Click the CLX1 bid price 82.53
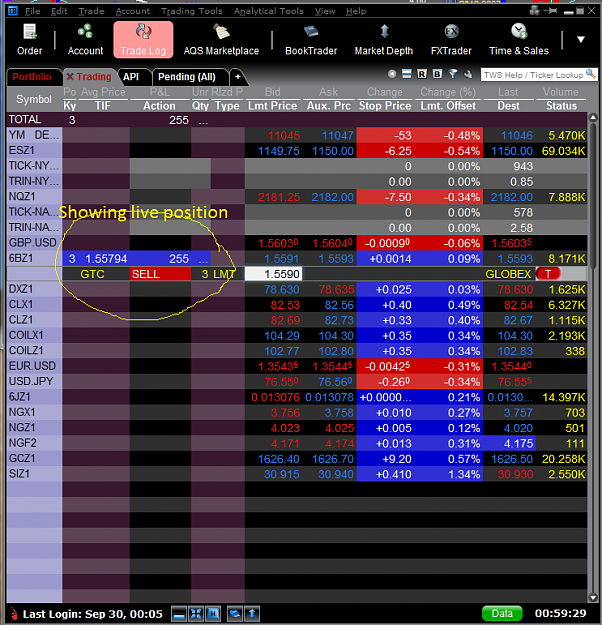The height and width of the screenshot is (625, 602). (285, 305)
